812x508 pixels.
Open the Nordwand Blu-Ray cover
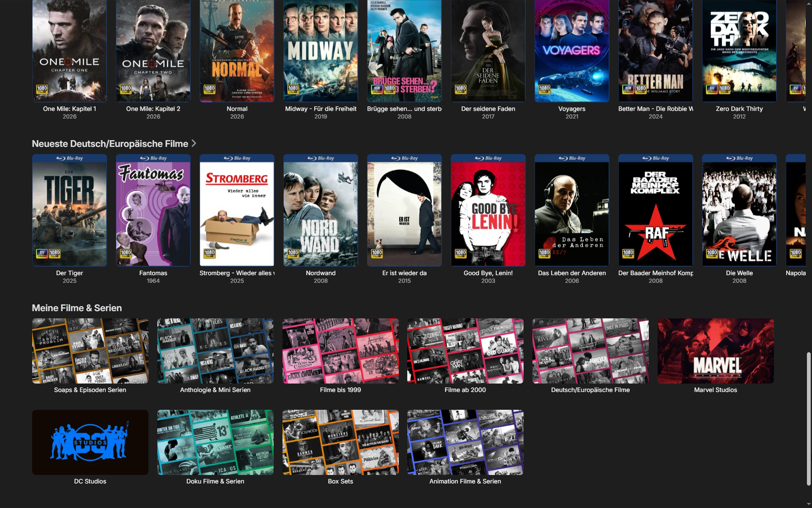pyautogui.click(x=321, y=210)
